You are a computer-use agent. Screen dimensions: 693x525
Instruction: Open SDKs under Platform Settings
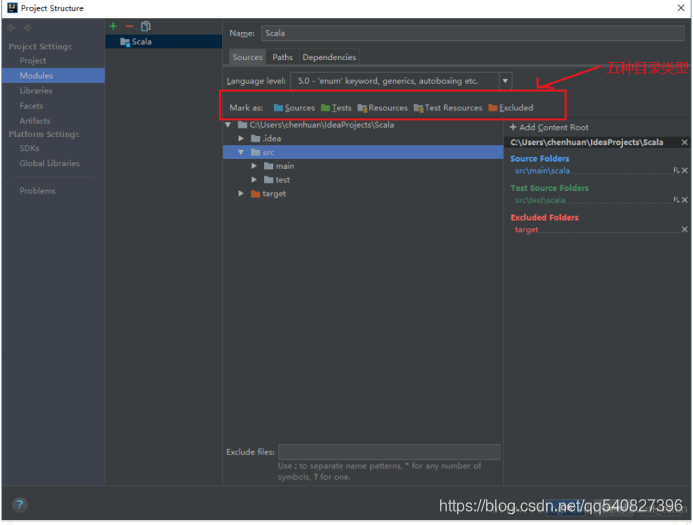(x=29, y=148)
